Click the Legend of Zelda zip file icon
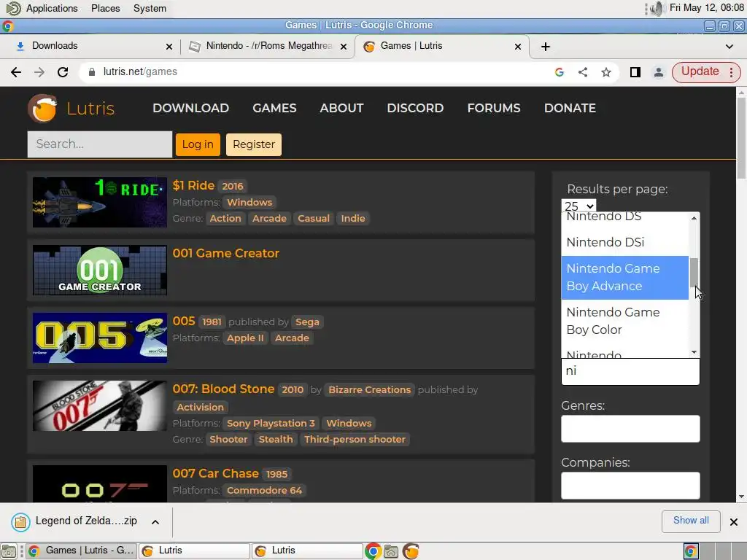 pyautogui.click(x=20, y=522)
